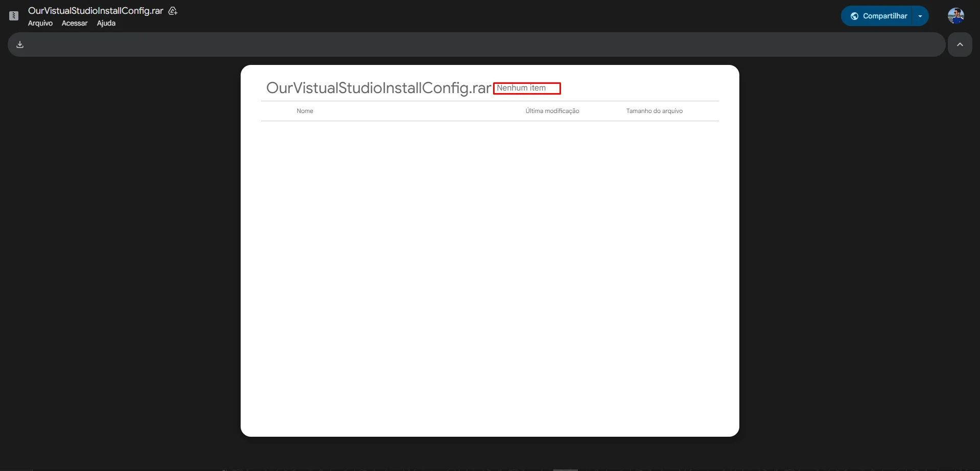Sort by Tamanho do arquivo column
The image size is (980, 471).
click(654, 111)
